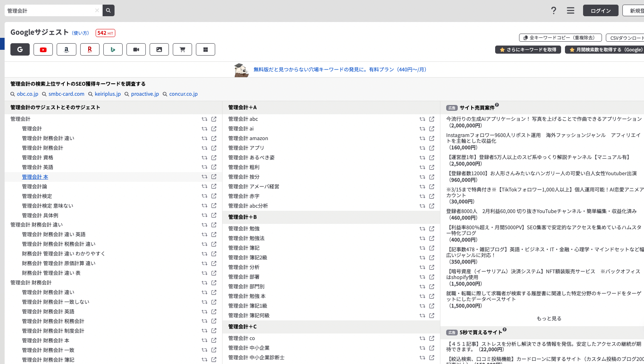644x364 pixels.
Task: Show Rakuten keyword suggestions
Action: pyautogui.click(x=89, y=49)
